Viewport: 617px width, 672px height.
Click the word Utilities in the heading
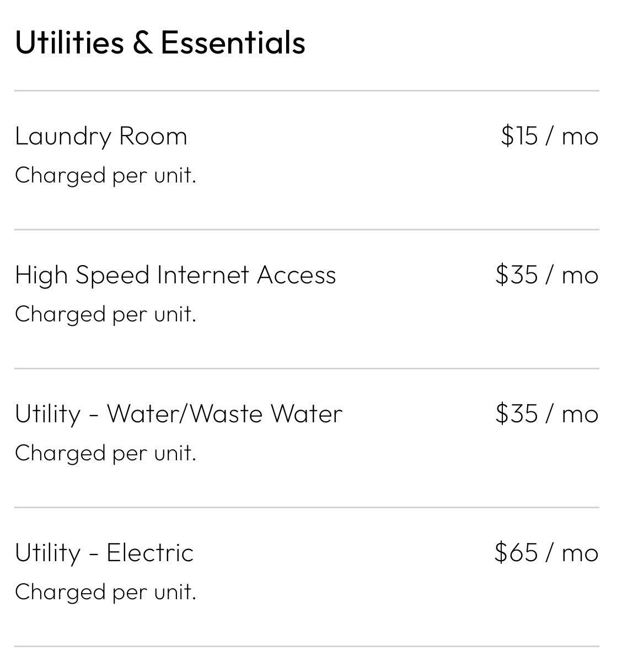point(69,42)
